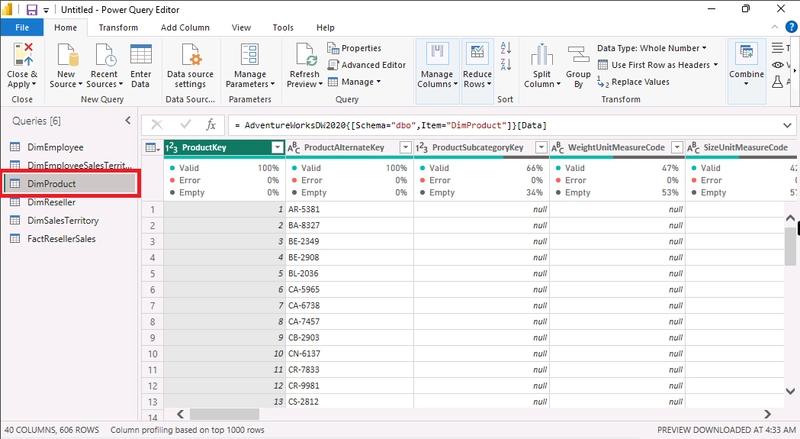Open the File menu
Screen dimensions: 800x439
(x=22, y=28)
